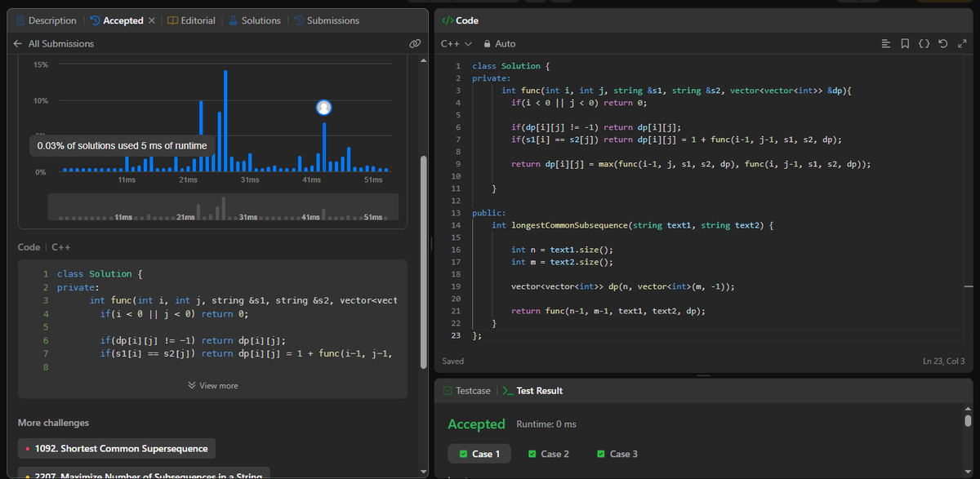This screenshot has height=479, width=980.
Task: Click the 'public:' line in the editor
Action: point(490,212)
